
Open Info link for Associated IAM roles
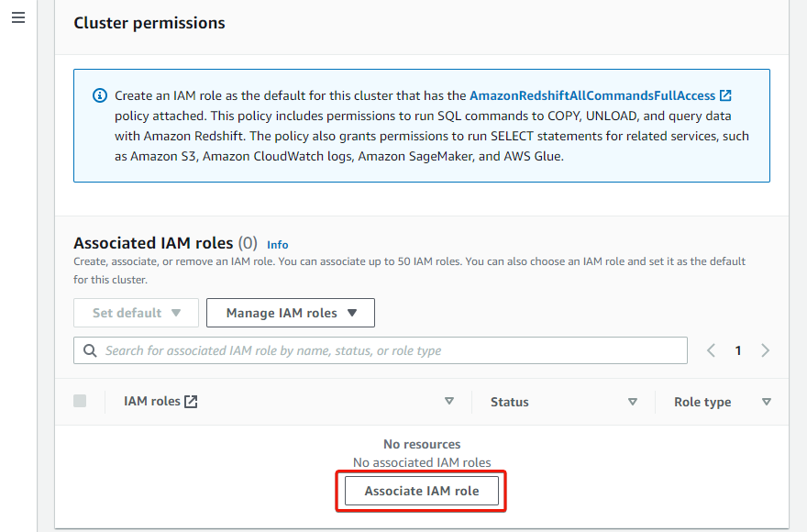pyautogui.click(x=277, y=245)
